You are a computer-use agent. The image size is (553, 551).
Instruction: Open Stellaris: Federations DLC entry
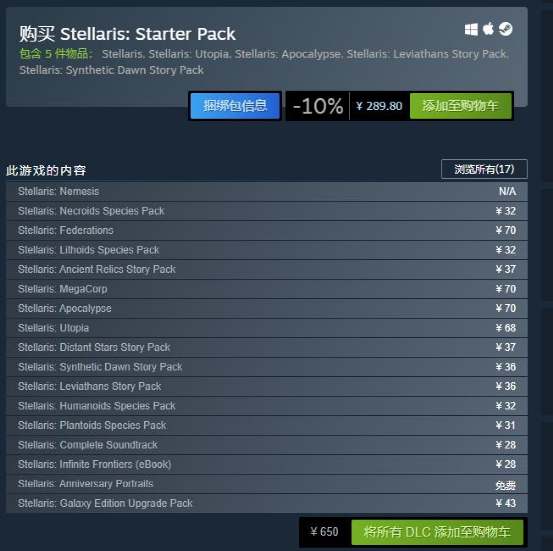267,230
